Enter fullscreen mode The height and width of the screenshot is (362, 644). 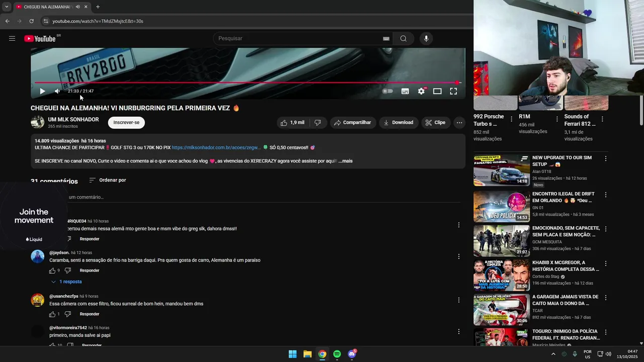click(453, 91)
